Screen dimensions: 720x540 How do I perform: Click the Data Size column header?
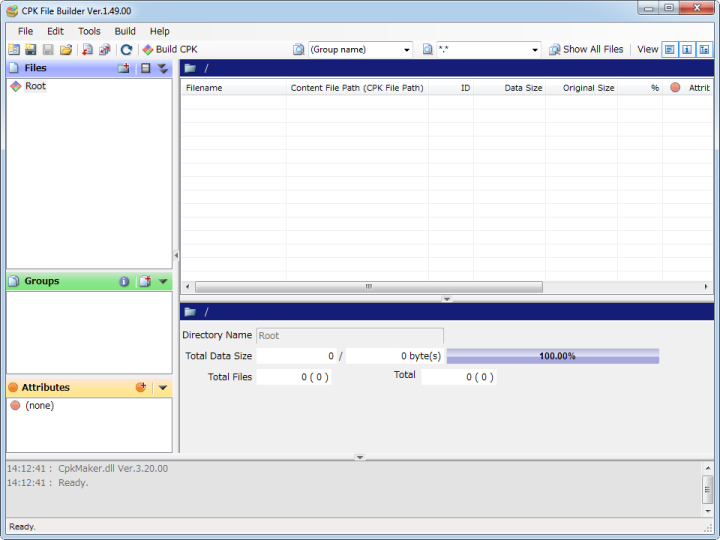pyautogui.click(x=509, y=88)
